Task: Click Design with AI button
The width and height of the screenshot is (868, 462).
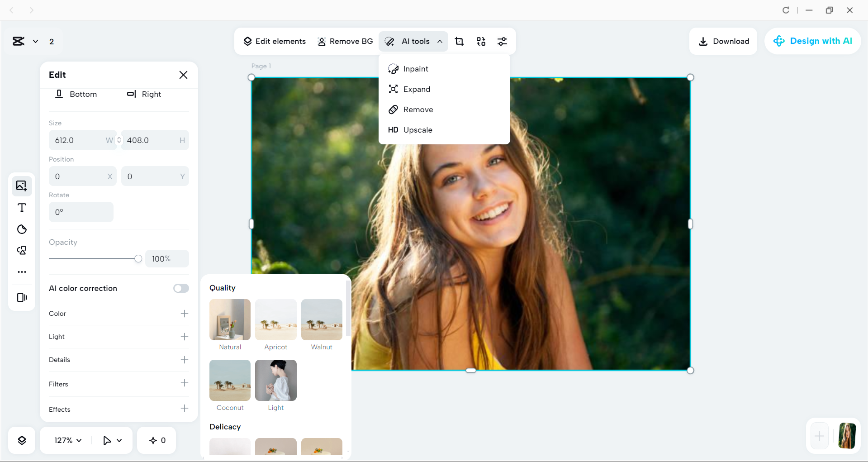Action: click(x=812, y=41)
